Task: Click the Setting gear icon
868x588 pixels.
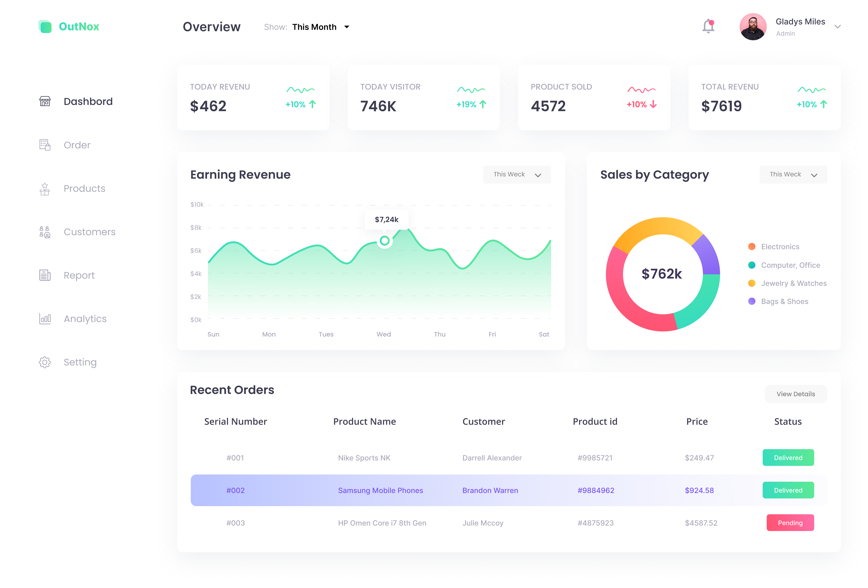Action: tap(45, 362)
